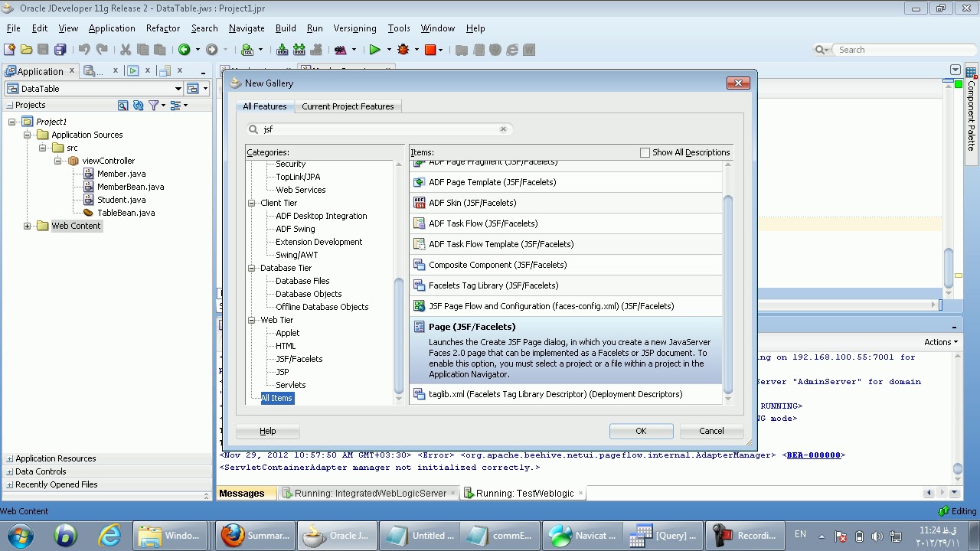Select the Servlets category
This screenshot has height=551, width=980.
click(x=291, y=385)
